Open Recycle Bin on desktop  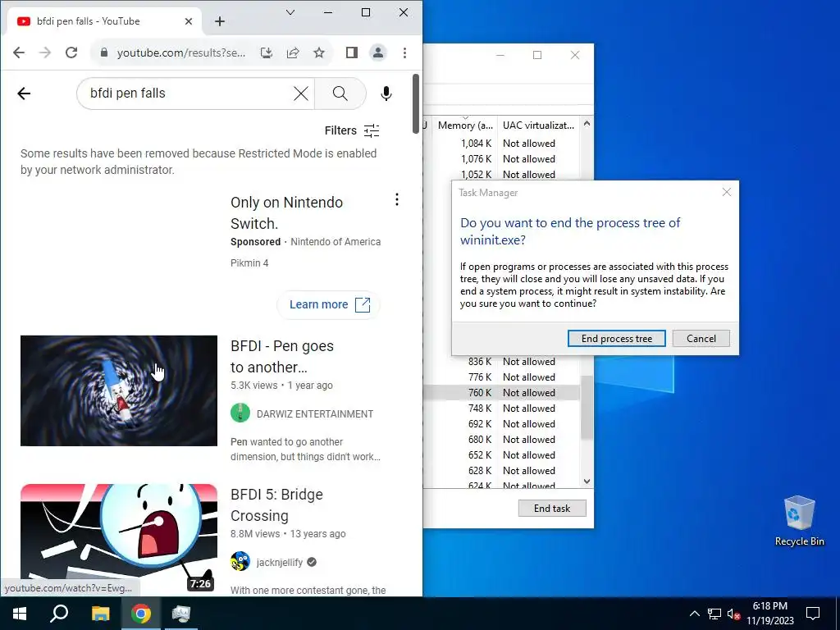tap(799, 521)
